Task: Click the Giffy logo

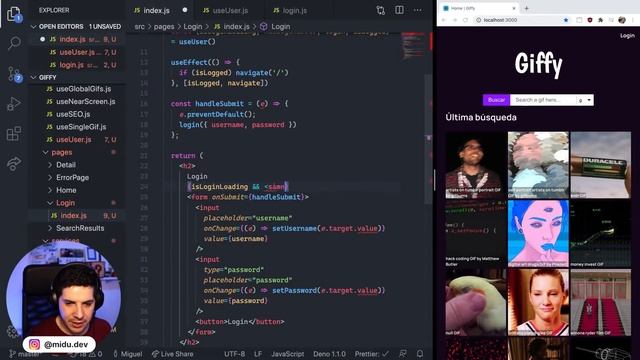Action: click(538, 64)
